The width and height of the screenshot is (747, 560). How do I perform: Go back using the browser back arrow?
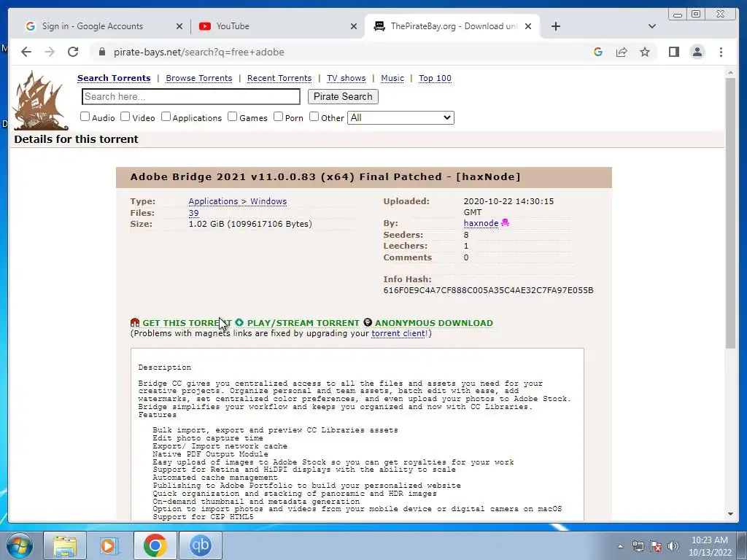pos(26,52)
